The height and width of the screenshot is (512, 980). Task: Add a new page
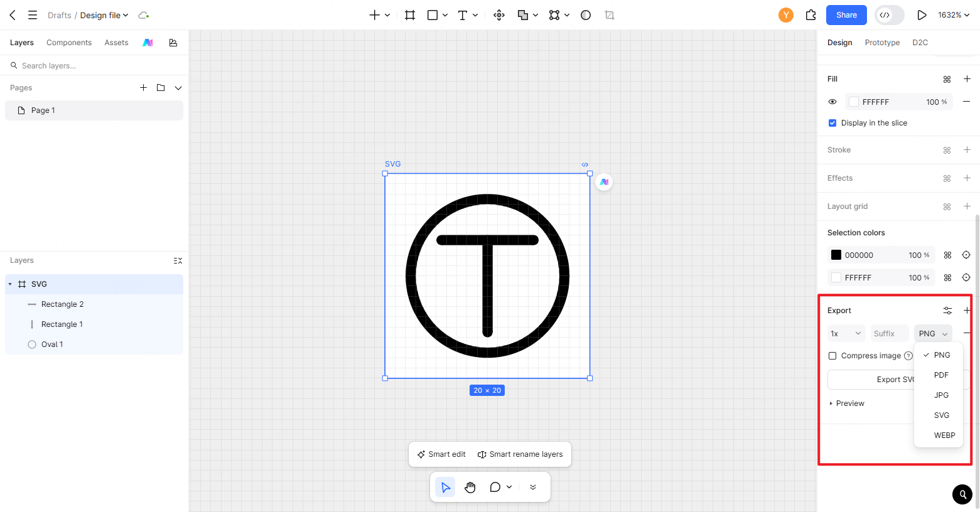coord(143,88)
